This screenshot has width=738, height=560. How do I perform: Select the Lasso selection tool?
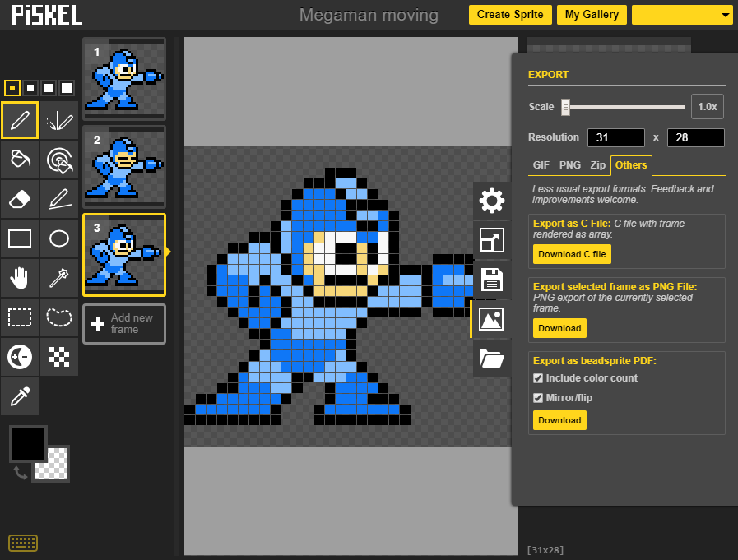coord(59,317)
